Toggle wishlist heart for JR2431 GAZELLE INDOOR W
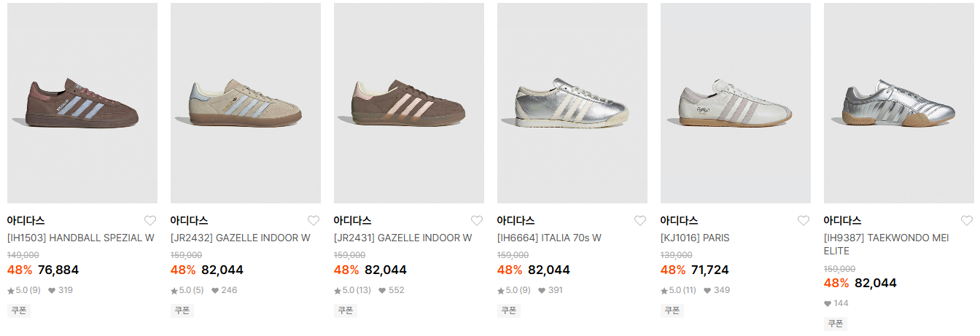 [x=477, y=221]
